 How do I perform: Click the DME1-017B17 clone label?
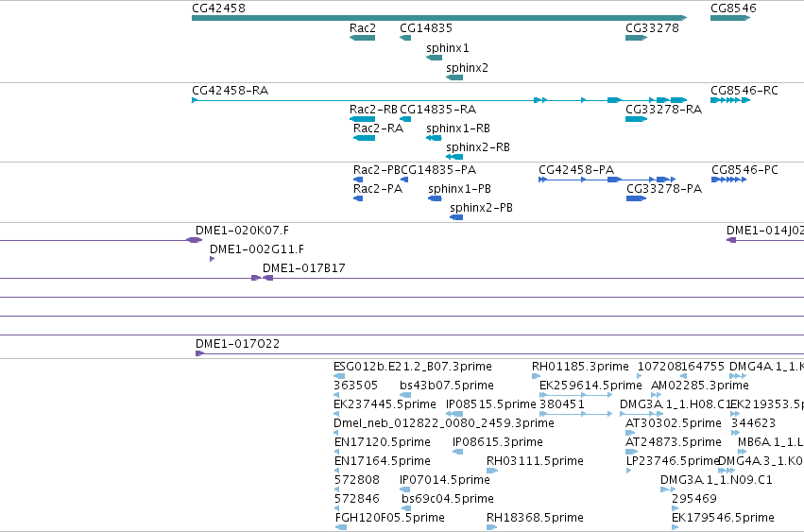click(303, 268)
